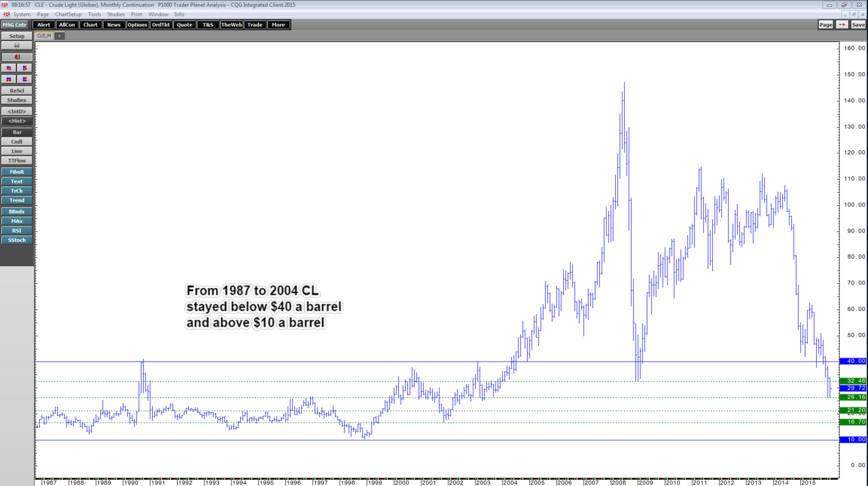
Task: Open the Studies list in the sidebar
Action: click(16, 100)
